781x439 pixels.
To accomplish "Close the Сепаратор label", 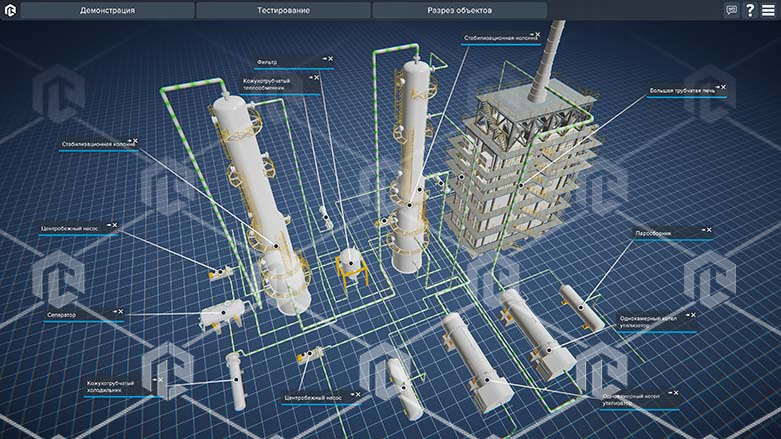I will tap(121, 311).
